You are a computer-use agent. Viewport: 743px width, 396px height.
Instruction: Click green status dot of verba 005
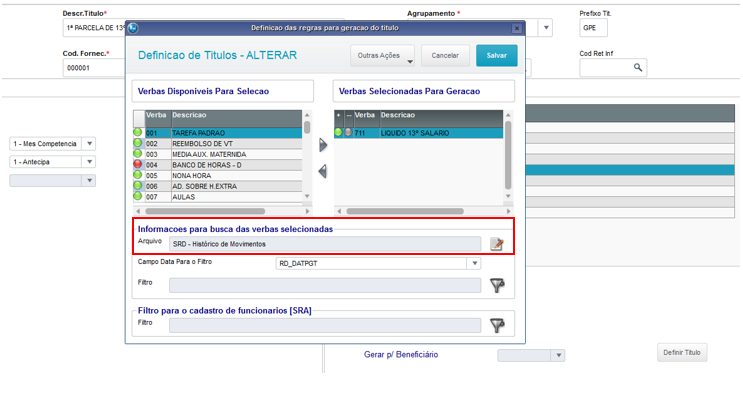point(138,175)
